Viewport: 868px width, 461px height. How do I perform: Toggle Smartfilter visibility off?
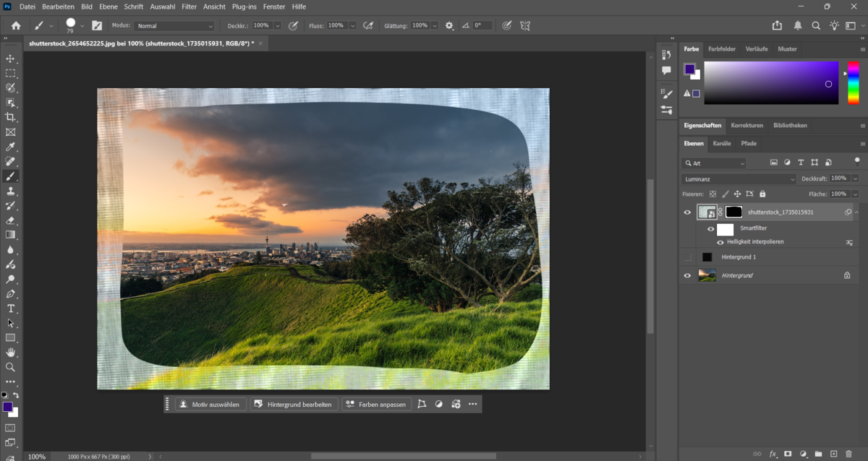coord(710,228)
